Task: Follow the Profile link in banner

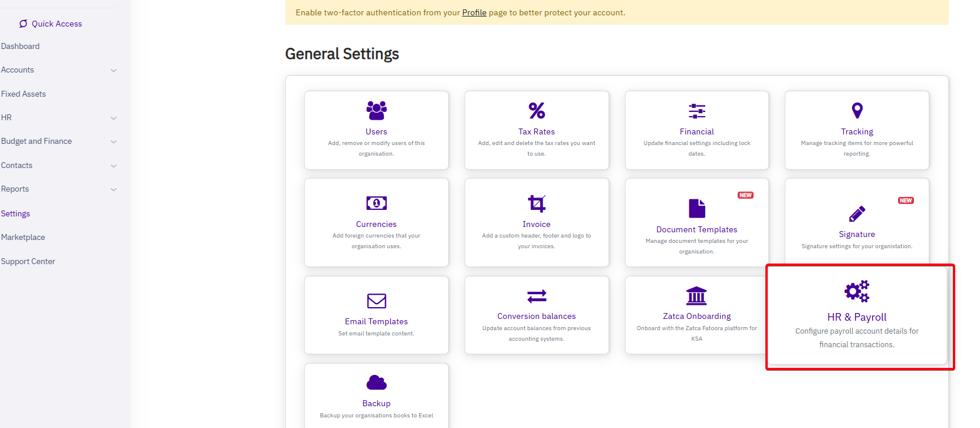Action: tap(474, 12)
